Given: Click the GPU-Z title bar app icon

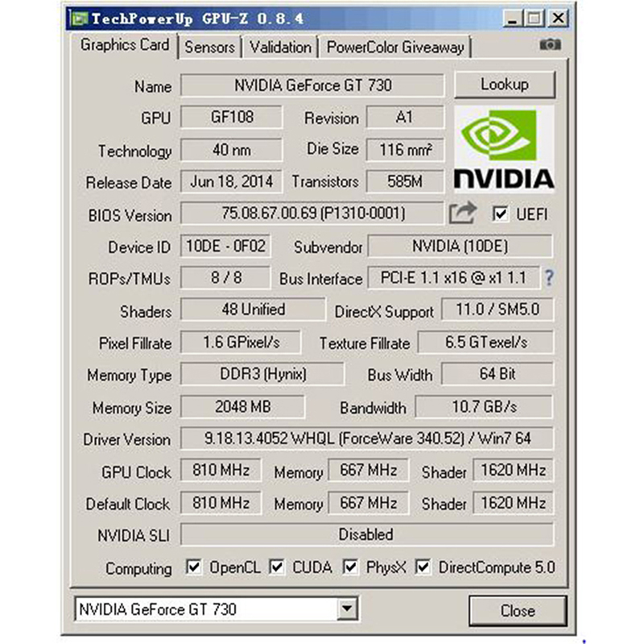Looking at the screenshot, I should click(x=79, y=17).
